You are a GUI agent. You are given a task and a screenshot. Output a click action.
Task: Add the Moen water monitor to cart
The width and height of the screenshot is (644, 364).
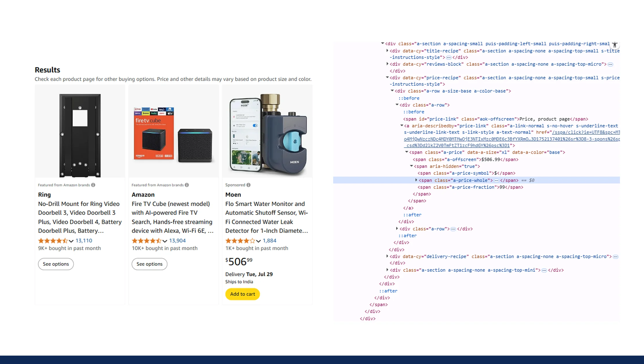[242, 294]
